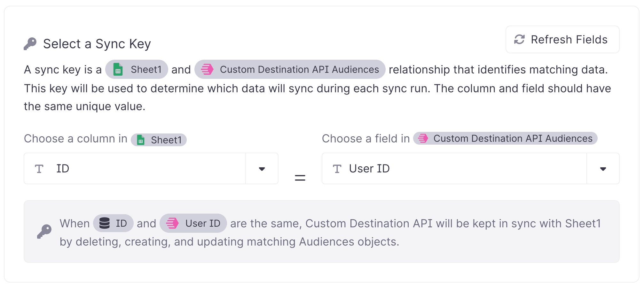Click Refresh Fields
Screen dimensions: 644x288
pyautogui.click(x=562, y=39)
